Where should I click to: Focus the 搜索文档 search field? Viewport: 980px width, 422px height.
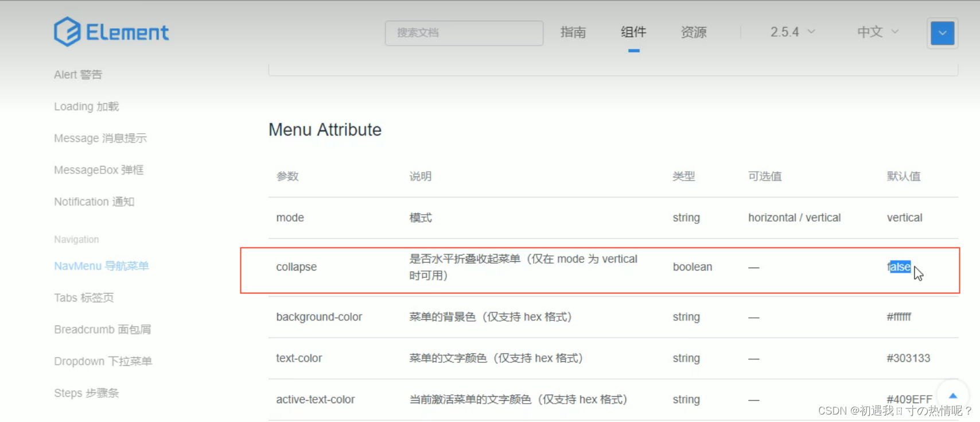pyautogui.click(x=464, y=33)
